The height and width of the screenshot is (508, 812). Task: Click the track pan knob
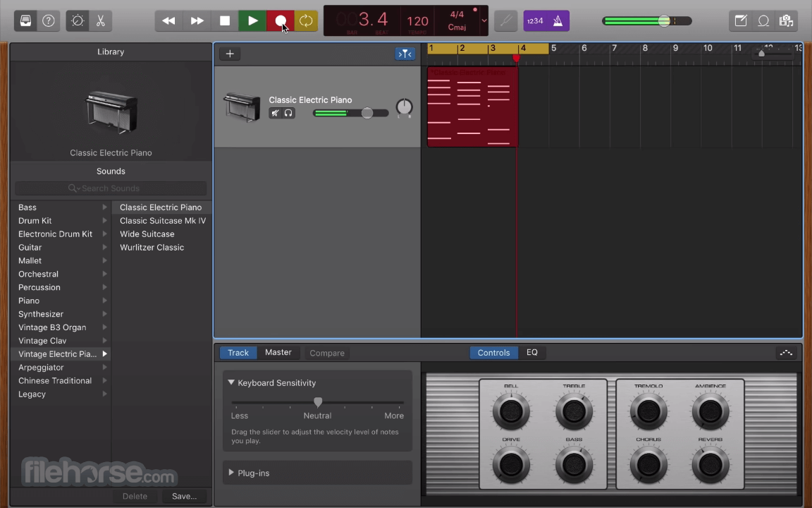pyautogui.click(x=404, y=107)
